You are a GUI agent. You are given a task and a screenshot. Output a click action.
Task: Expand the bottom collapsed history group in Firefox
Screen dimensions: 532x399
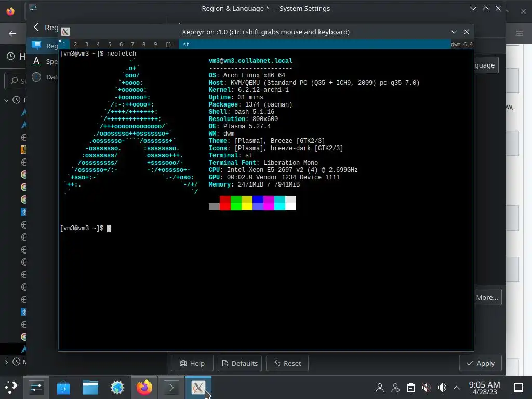(6, 362)
